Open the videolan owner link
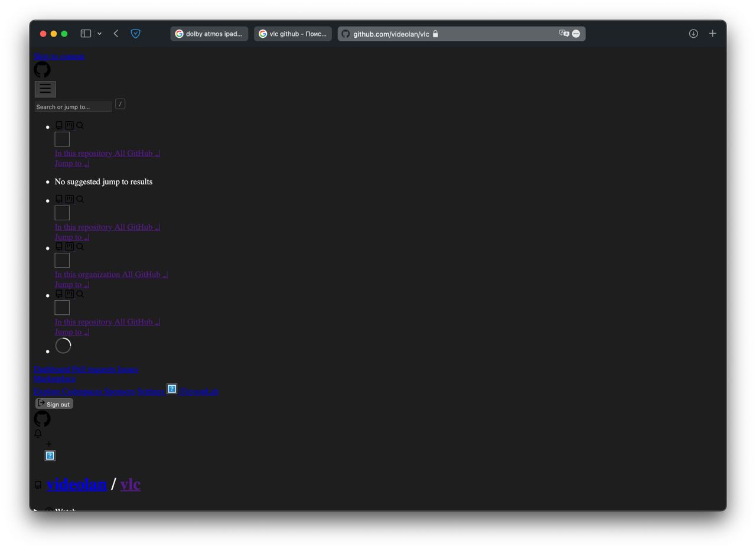The width and height of the screenshot is (756, 550). [x=77, y=484]
